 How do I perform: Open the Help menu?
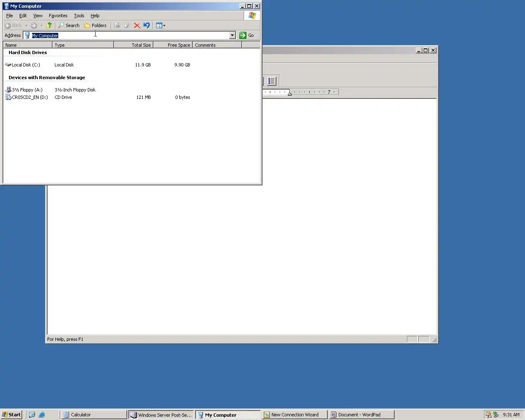coord(95,16)
